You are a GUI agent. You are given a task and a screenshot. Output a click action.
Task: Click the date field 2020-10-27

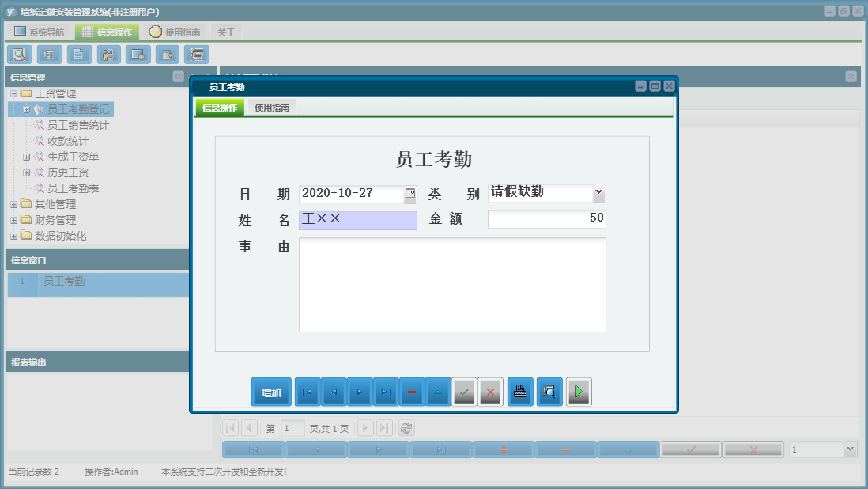[x=352, y=194]
